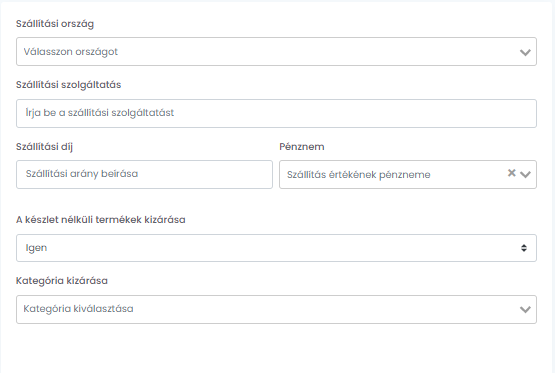This screenshot has width=555, height=373.
Task: Click the 'Igen' value text
Action: tap(36, 248)
